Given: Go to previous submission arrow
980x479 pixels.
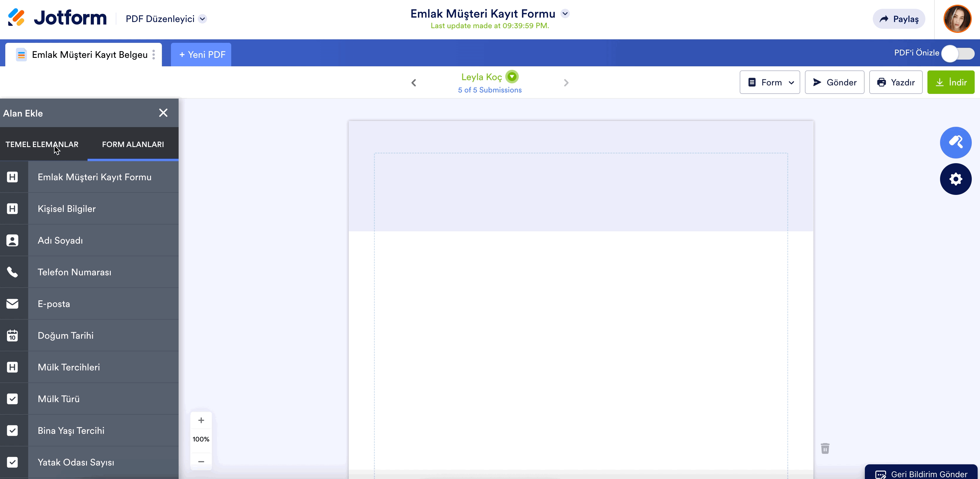Looking at the screenshot, I should (x=414, y=82).
